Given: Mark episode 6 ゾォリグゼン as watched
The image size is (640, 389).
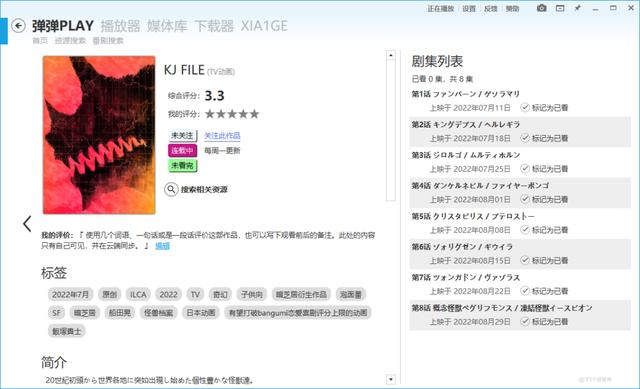Looking at the screenshot, I should 544,261.
